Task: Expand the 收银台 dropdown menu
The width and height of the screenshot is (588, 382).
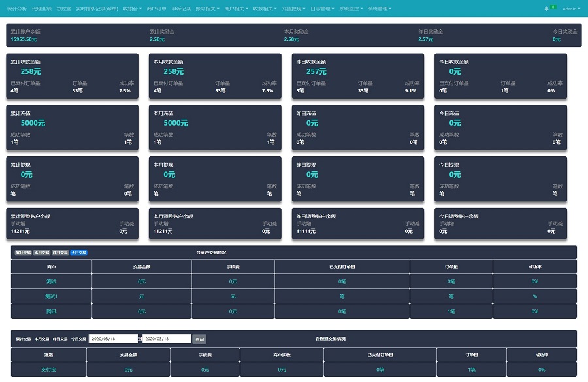Action: [x=132, y=9]
